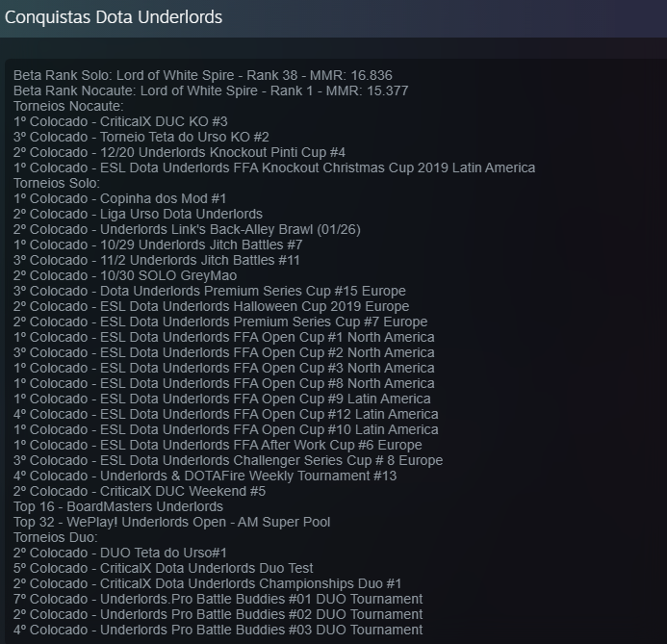Click the 'FFA Open Cup #1 North America' line

223,337
